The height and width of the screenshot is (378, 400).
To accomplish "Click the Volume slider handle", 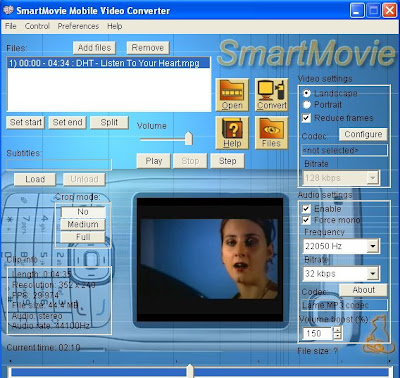I will (x=189, y=138).
